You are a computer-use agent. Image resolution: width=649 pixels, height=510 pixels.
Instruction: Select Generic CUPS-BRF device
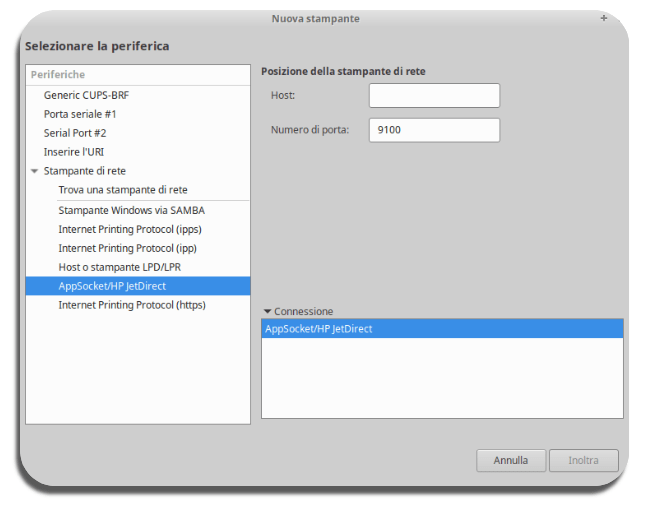click(x=86, y=95)
